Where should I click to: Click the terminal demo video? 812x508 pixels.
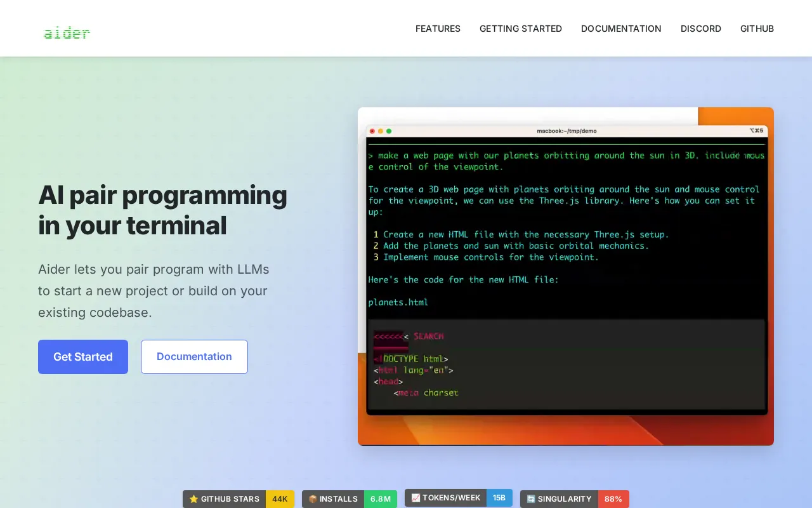[566, 276]
